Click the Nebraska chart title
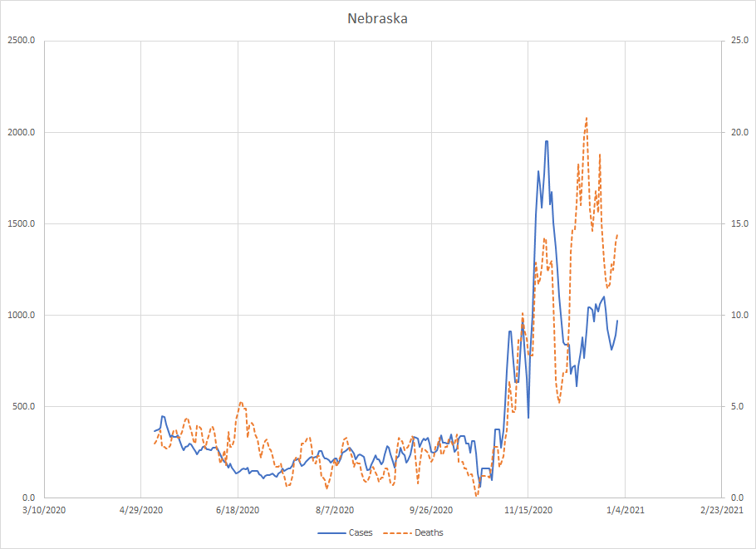This screenshot has width=756, height=549. [377, 18]
